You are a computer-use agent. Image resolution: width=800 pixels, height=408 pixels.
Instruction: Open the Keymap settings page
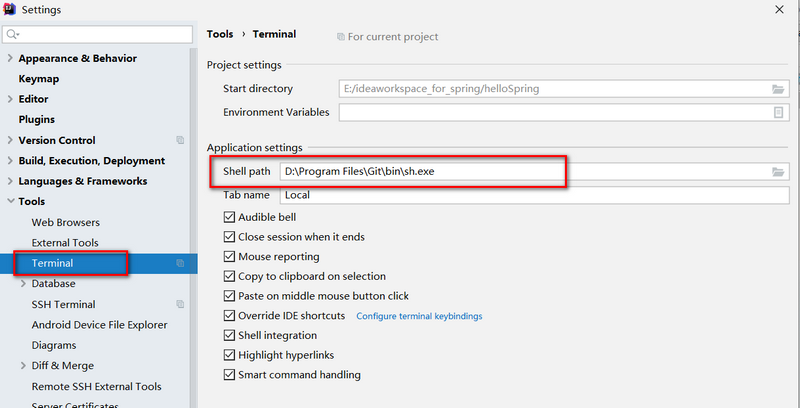pos(39,79)
